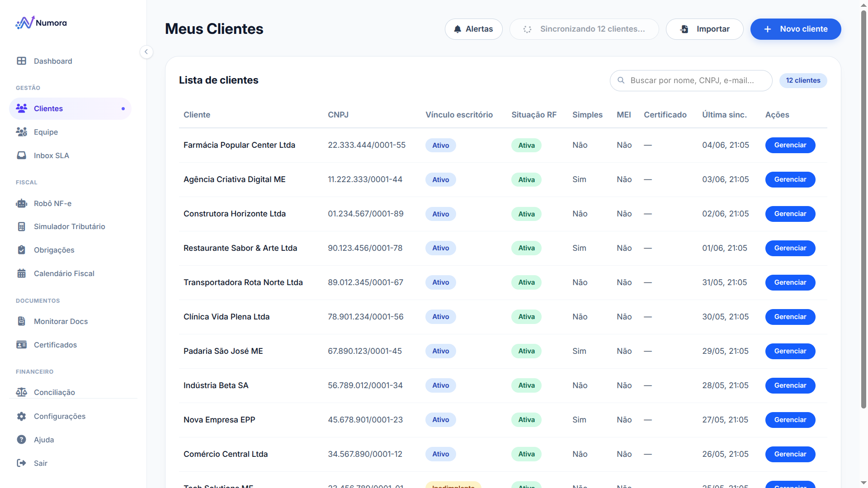Click Gerenciar for Construtora Horizonte Ltda
Image resolution: width=868 pixels, height=488 pixels.
click(x=790, y=214)
